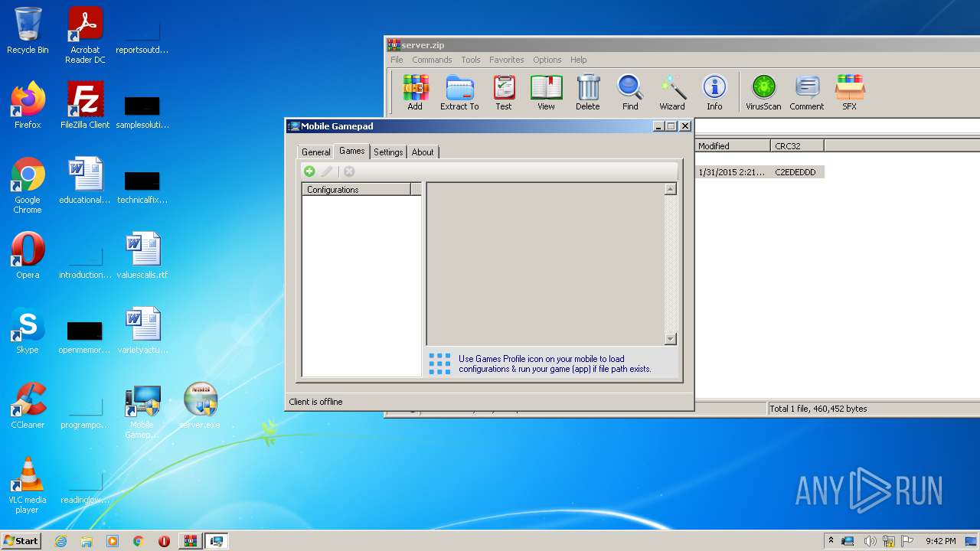Switch to the Games tab
This screenshot has width=980, height=551.
point(352,151)
